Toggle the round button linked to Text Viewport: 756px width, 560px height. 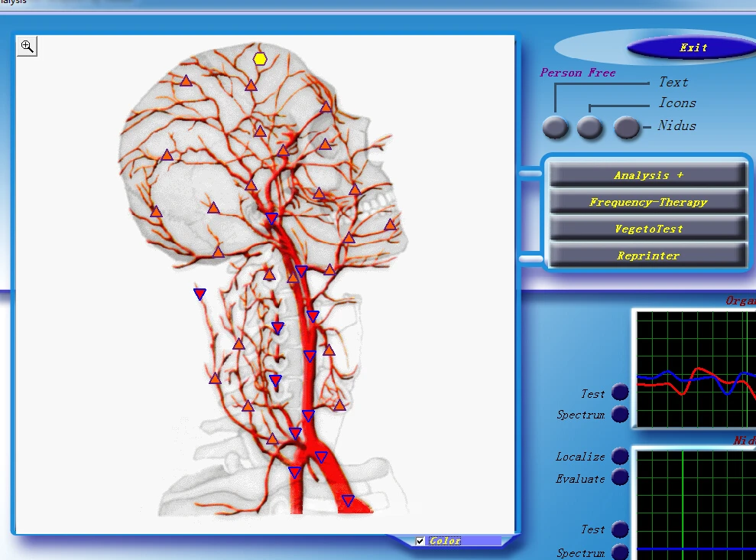[556, 127]
